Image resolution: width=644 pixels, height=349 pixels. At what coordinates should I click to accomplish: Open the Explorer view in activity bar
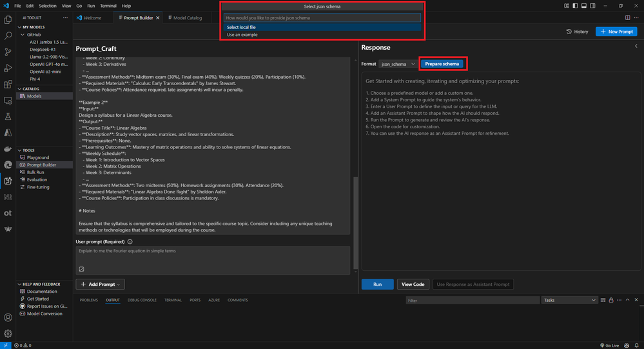click(8, 20)
